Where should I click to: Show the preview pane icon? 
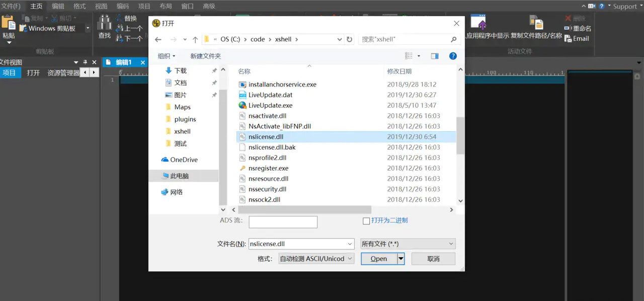point(435,56)
